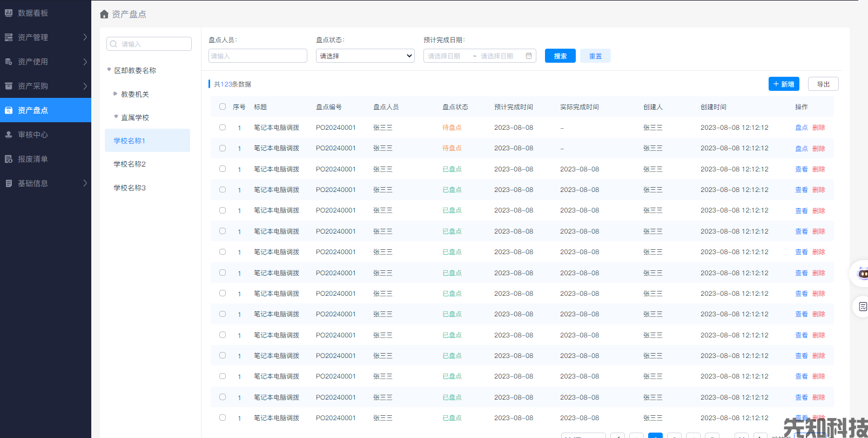Click the 共123条数据 record count text
The height and width of the screenshot is (438, 868).
(232, 84)
